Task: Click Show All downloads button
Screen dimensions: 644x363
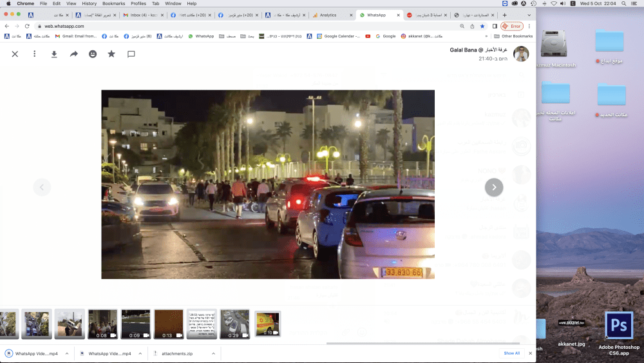Action: click(x=511, y=353)
